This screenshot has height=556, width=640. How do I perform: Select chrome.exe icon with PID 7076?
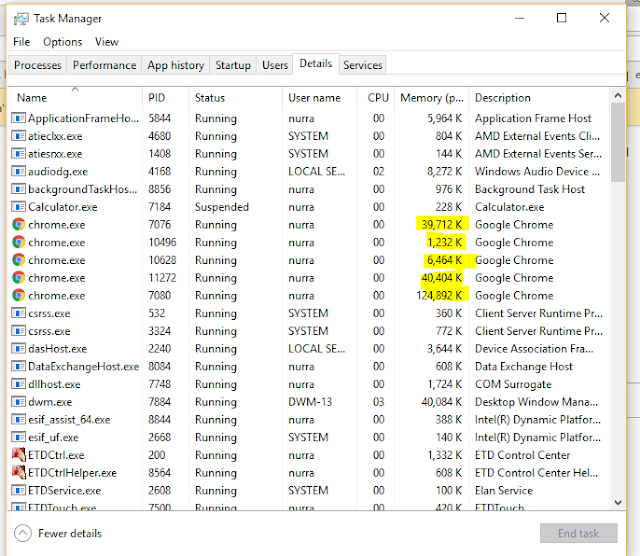pos(18,225)
